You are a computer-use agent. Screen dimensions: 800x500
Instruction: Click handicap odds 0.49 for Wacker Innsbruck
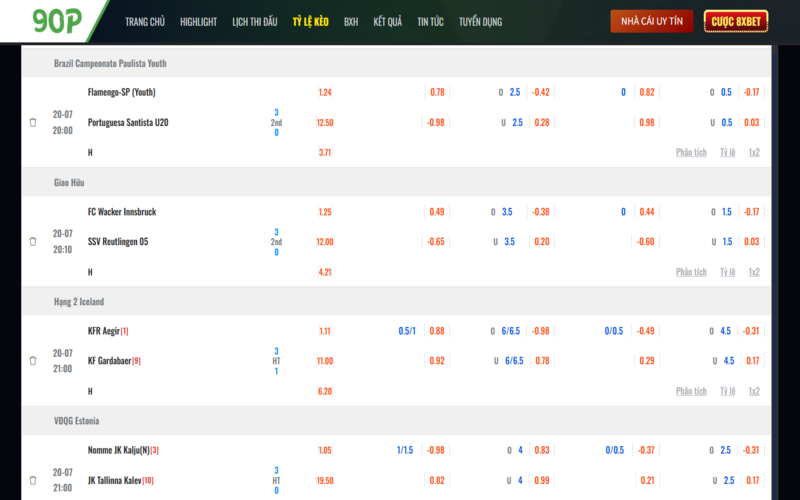[437, 212]
